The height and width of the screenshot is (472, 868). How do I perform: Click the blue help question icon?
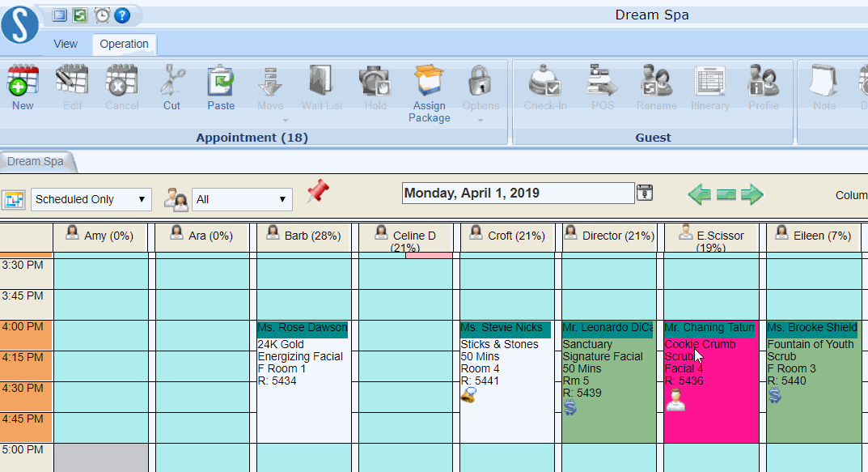122,15
